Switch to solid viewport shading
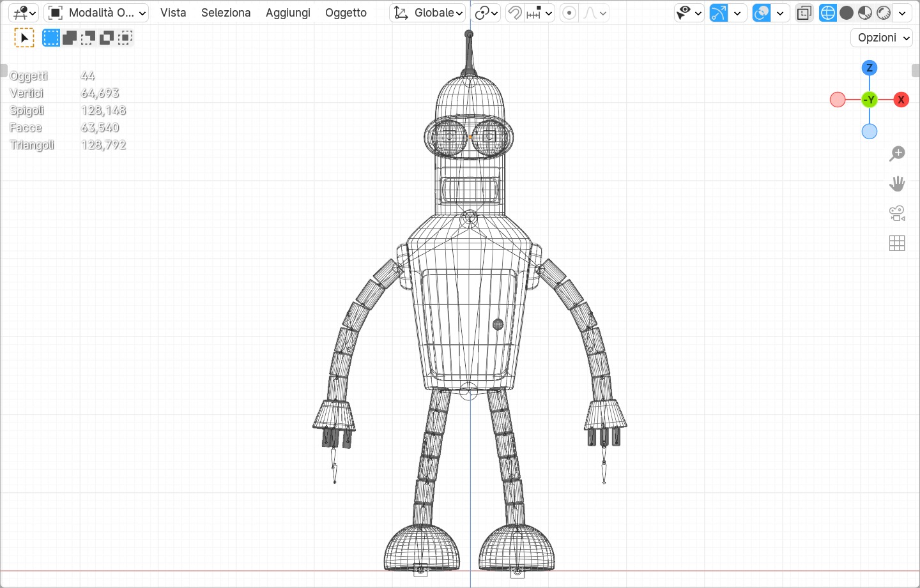Viewport: 920px width, 588px height. pyautogui.click(x=847, y=13)
